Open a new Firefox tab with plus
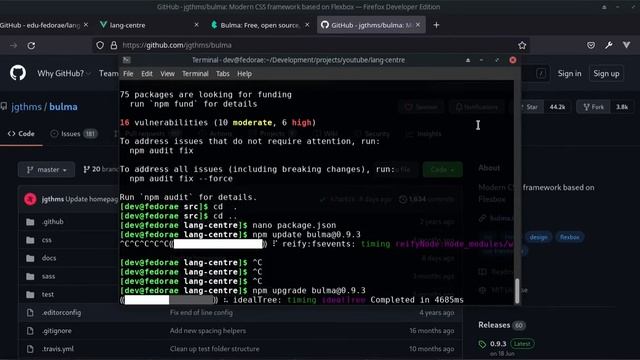 436,25
